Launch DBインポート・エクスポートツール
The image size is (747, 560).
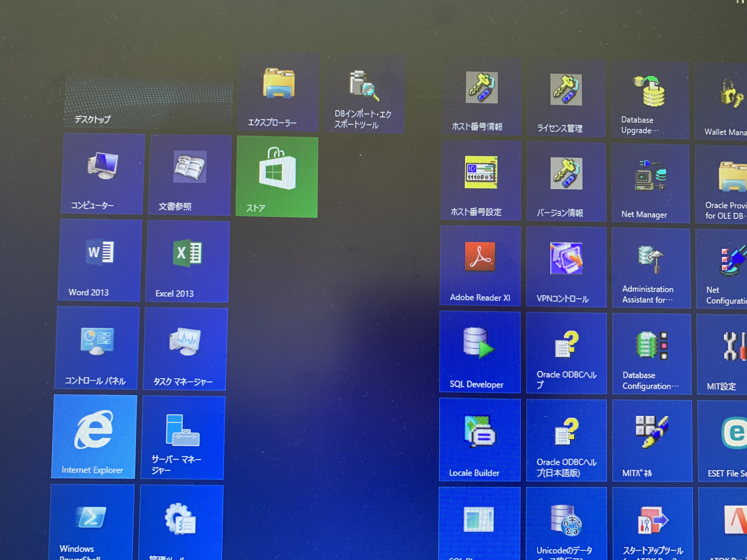pos(364,94)
